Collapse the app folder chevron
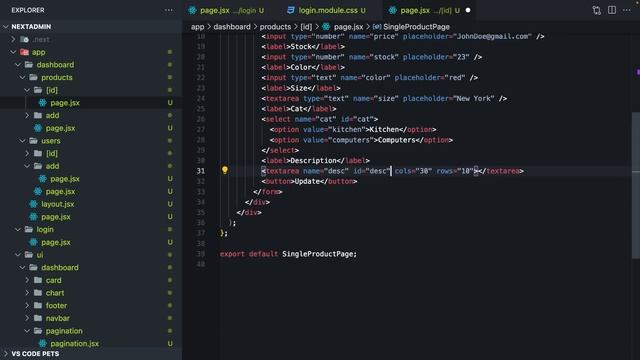Image resolution: width=640 pixels, height=360 pixels. point(13,52)
